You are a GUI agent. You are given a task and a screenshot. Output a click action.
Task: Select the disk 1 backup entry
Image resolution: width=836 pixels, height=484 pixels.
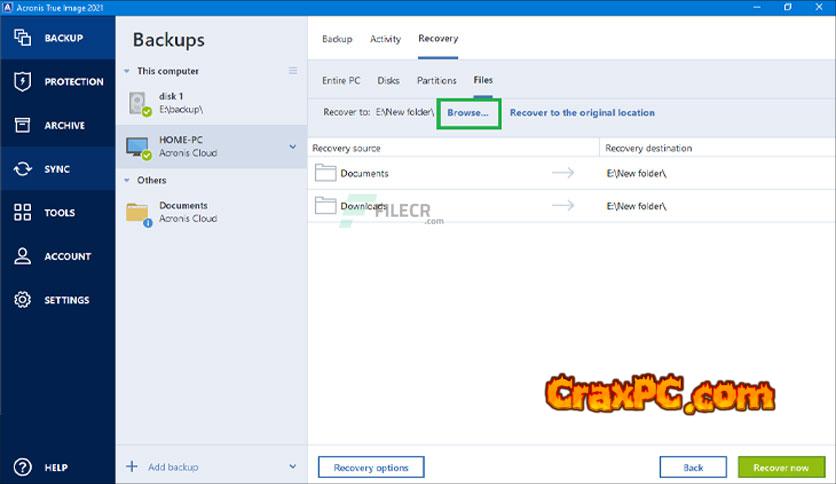pos(180,102)
